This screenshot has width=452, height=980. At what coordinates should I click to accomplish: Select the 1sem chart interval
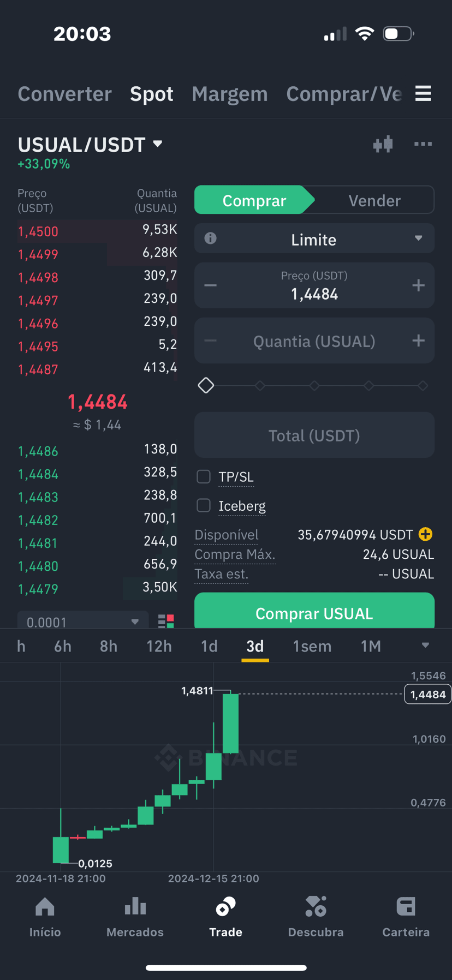click(x=312, y=646)
